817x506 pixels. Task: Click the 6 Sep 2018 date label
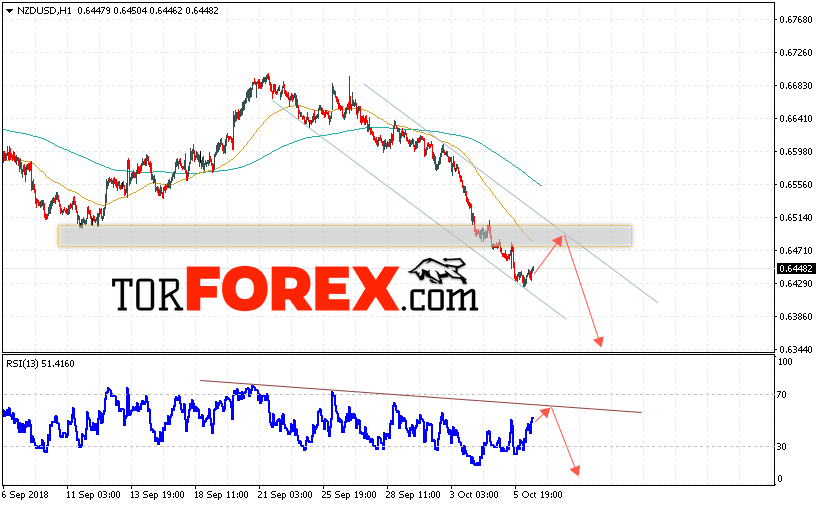[25, 495]
